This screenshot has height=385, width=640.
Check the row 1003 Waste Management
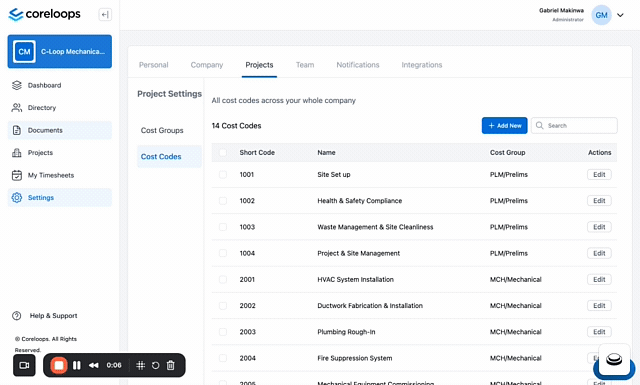tap(223, 227)
